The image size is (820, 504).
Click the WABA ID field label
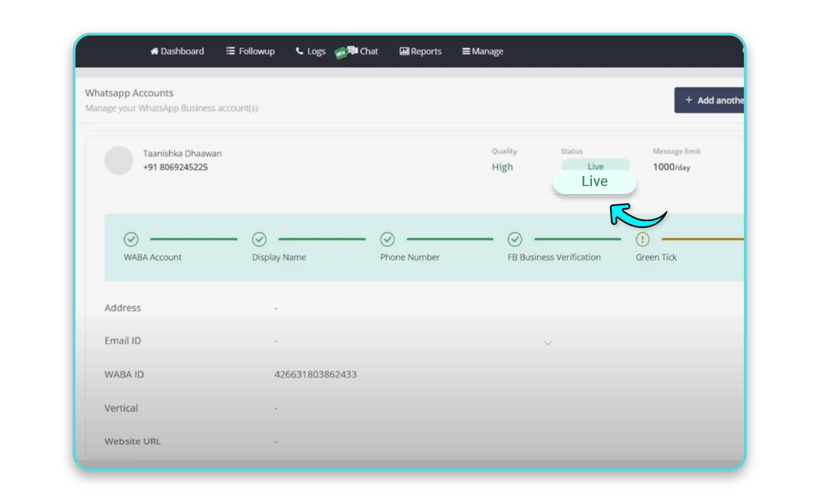[125, 375]
